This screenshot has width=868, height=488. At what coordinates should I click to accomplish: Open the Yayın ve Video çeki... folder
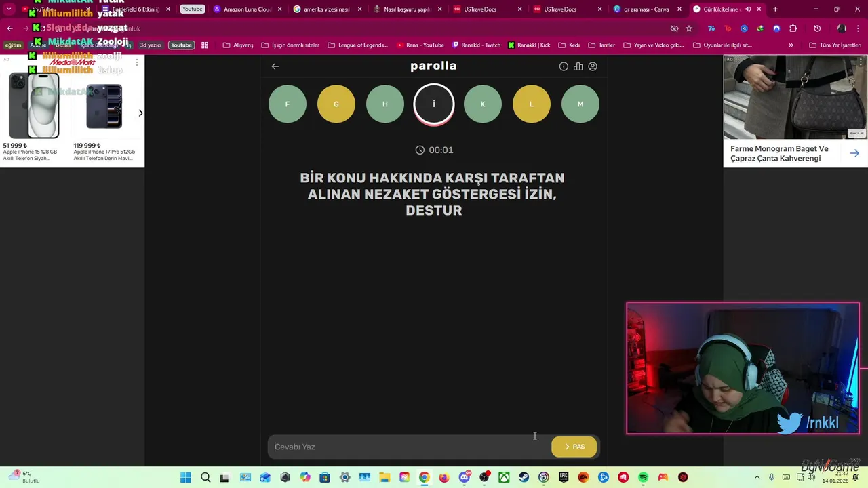tap(653, 45)
